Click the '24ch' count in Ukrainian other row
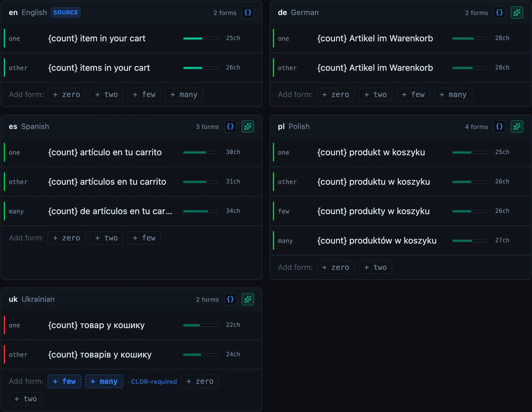Viewport: 532px width, 412px height. 233,354
